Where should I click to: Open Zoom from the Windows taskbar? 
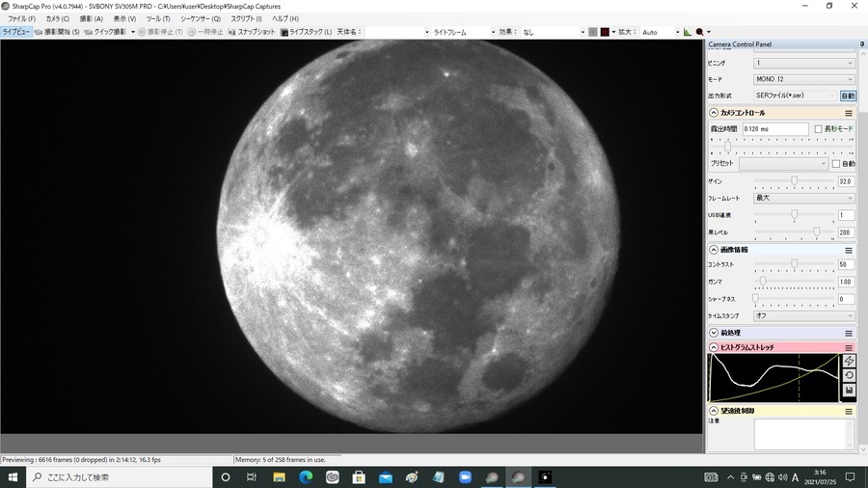point(463,477)
